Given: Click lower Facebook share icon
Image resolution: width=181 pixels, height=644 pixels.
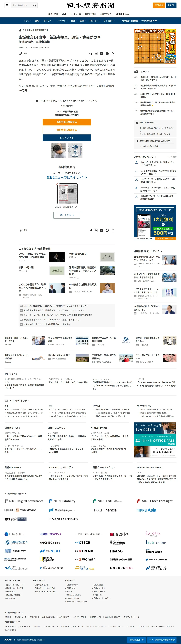Looking at the screenshot, I should click(x=107, y=230).
